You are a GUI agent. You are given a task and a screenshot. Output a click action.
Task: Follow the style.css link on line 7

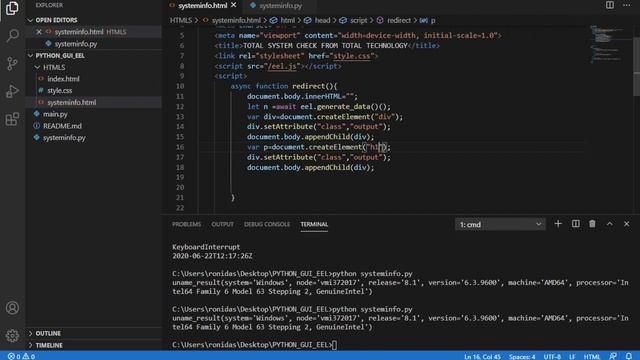point(351,56)
